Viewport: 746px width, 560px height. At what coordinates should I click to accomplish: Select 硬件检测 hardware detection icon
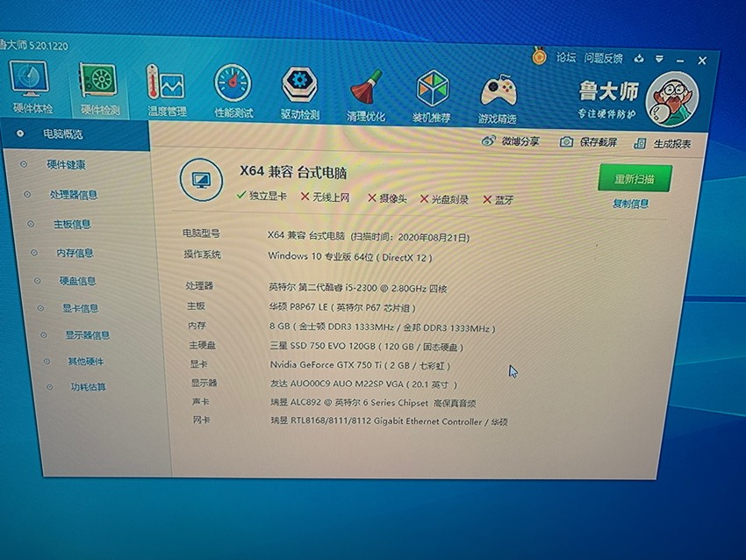pyautogui.click(x=99, y=89)
